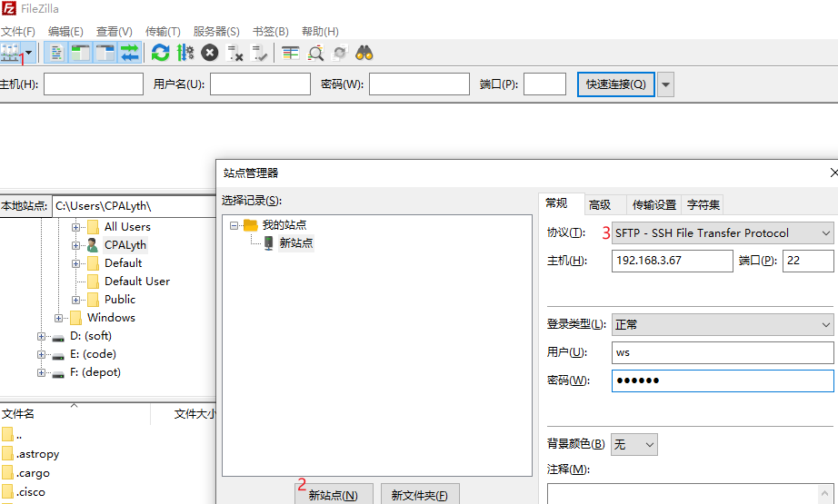838x504 pixels.
Task: Click the Site Manager 端口 field showing 22
Action: pyautogui.click(x=808, y=261)
